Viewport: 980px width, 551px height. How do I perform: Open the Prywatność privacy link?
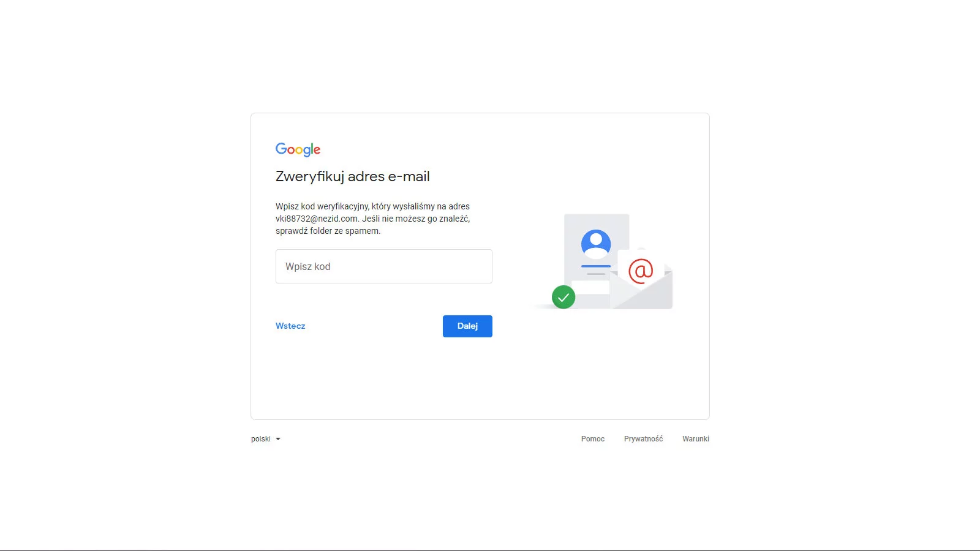(x=643, y=439)
